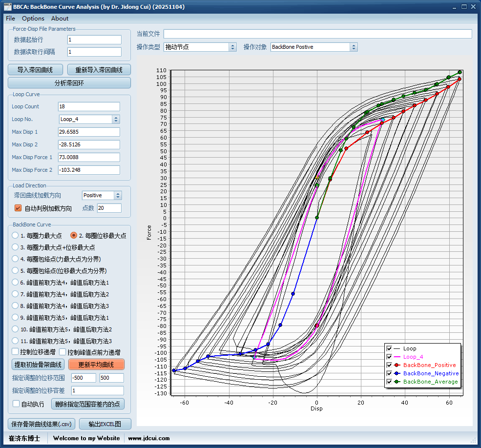Click the BBCA app icon in title bar
The image size is (481, 448).
point(7,6)
